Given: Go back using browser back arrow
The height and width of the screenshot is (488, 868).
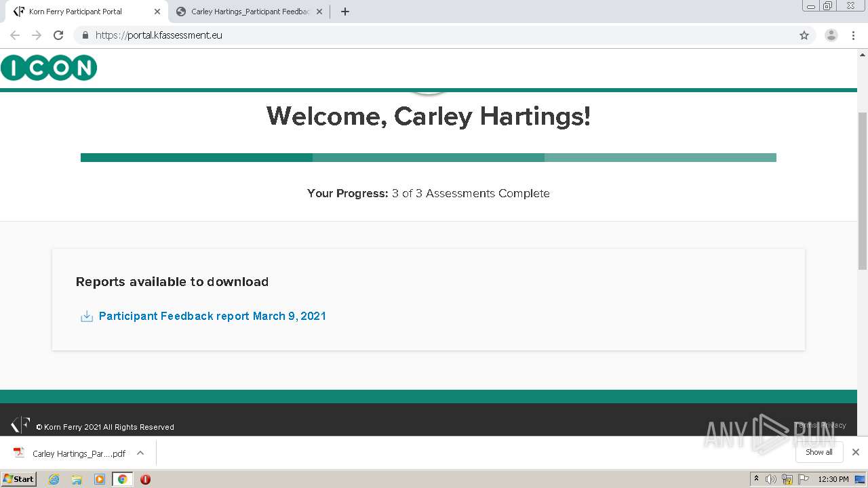Looking at the screenshot, I should coord(15,35).
